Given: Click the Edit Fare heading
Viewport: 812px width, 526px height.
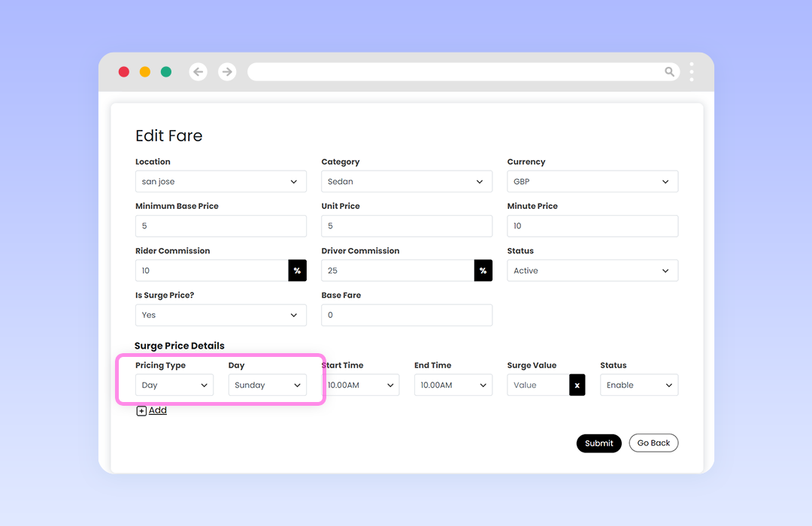Looking at the screenshot, I should pos(169,136).
